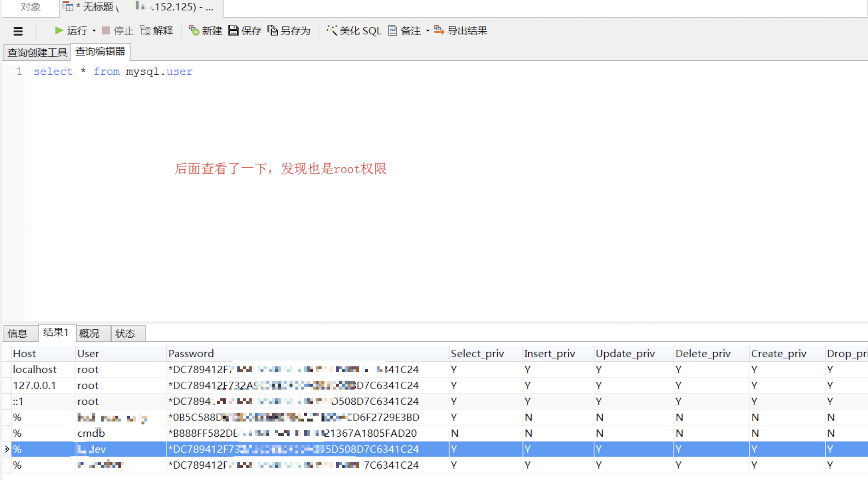Click the New query (新建) icon

[x=194, y=30]
